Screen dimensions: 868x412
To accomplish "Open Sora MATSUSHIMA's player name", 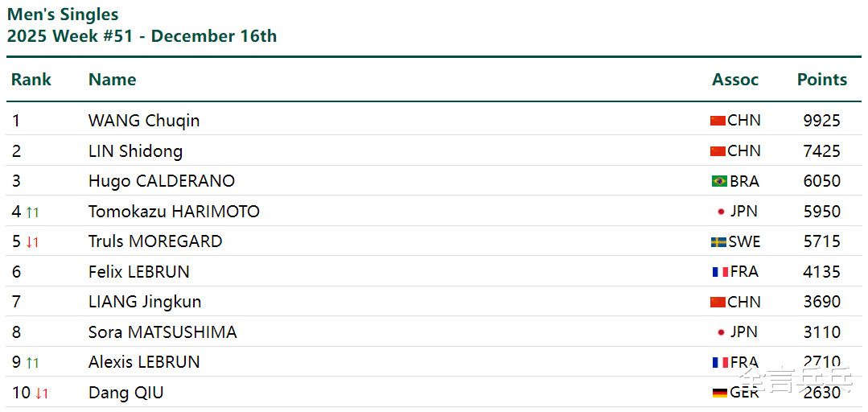I will (x=162, y=332).
